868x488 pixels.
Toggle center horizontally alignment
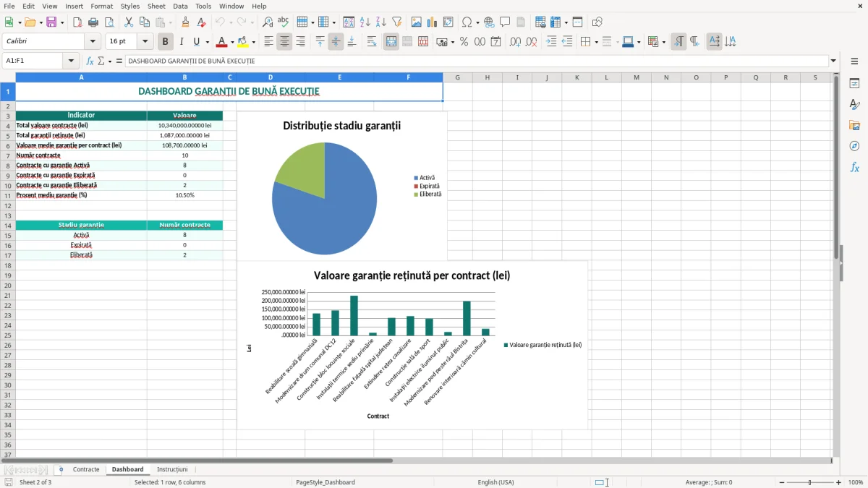(x=284, y=42)
